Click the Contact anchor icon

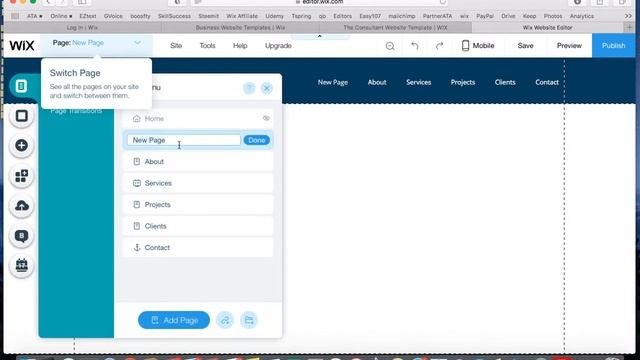coord(137,247)
